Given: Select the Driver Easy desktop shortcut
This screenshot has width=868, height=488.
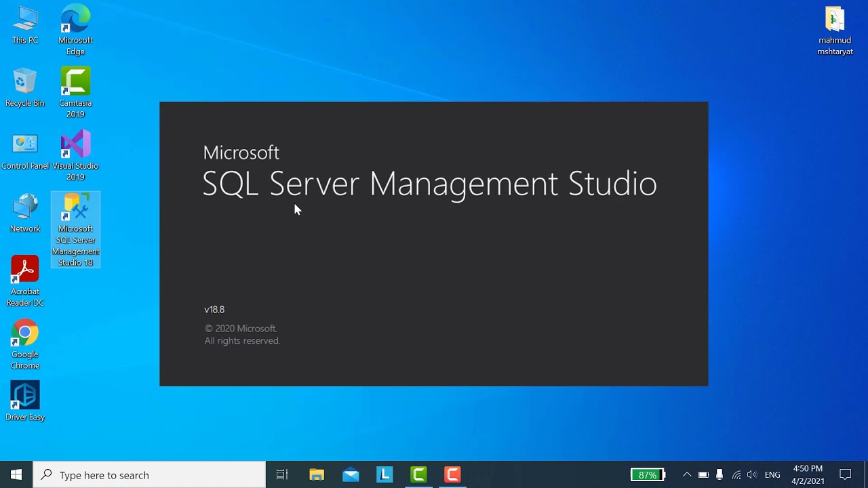Looking at the screenshot, I should pos(25,401).
